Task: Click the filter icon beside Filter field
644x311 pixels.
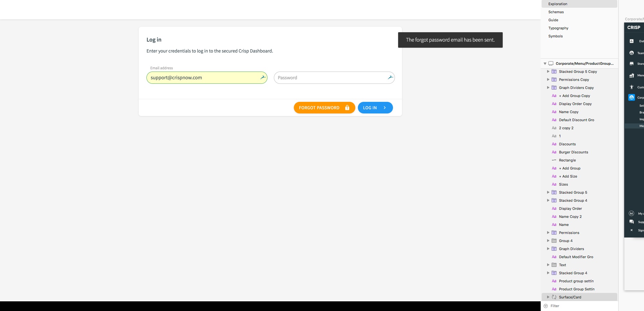Action: pyautogui.click(x=546, y=306)
